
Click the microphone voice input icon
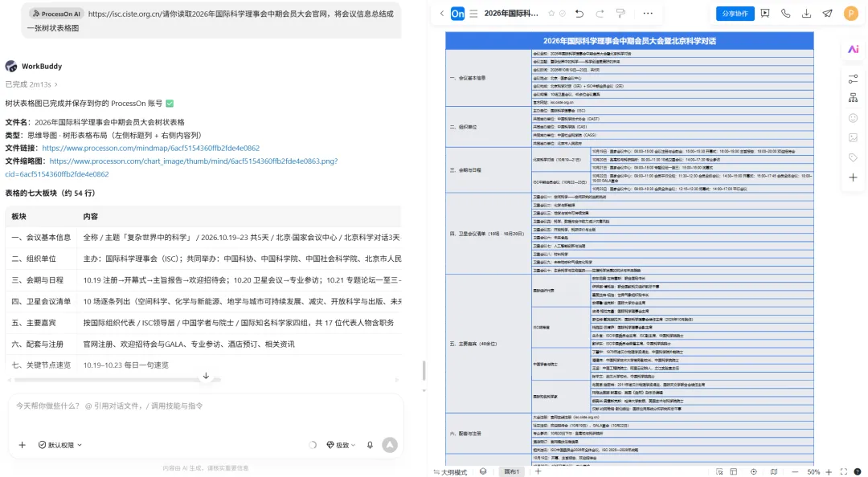(x=370, y=445)
